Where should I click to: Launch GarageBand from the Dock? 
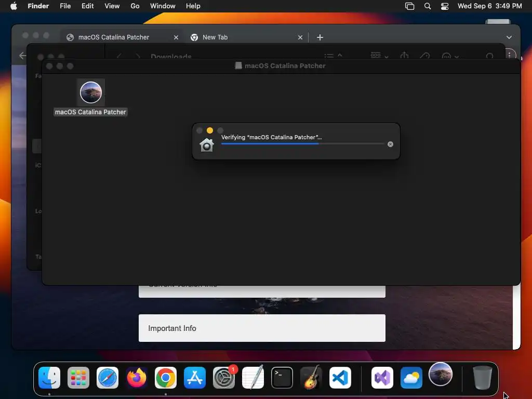(311, 377)
